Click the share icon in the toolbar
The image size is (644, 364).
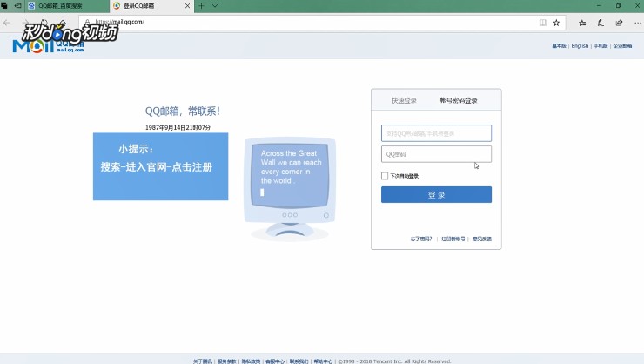(619, 23)
